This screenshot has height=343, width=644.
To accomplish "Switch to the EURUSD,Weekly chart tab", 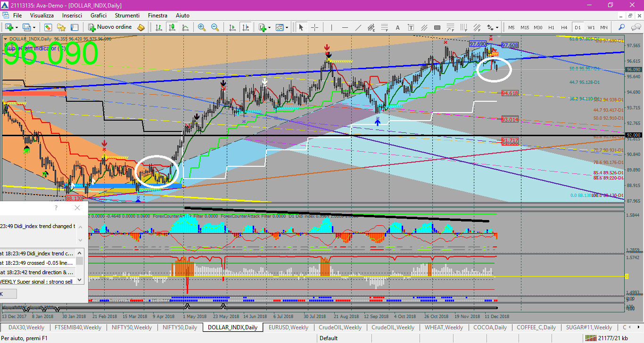I will pyautogui.click(x=288, y=327).
